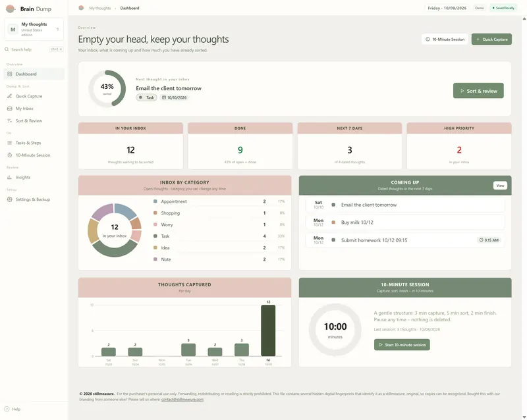Viewport: 527px width, 420px height.
Task: Click plus icon on Quick Capture button
Action: 478,39
